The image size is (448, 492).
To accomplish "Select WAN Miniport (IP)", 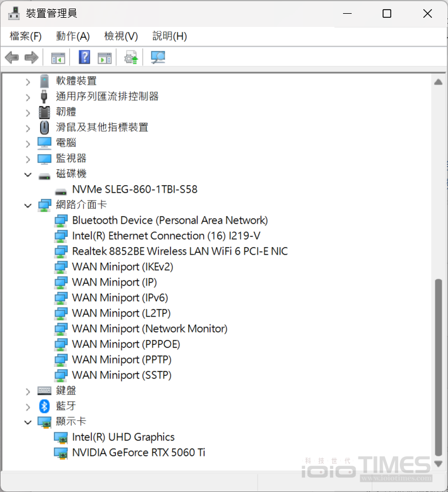I will tap(114, 282).
